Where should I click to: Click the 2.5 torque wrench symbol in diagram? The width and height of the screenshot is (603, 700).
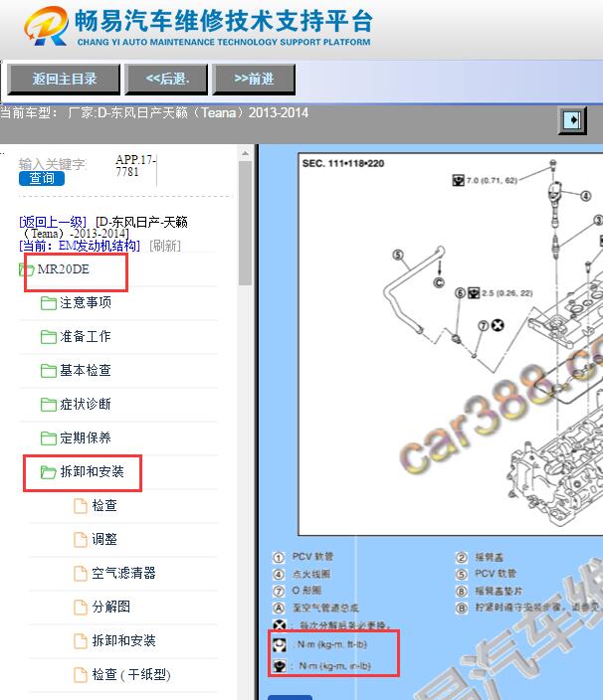click(473, 293)
